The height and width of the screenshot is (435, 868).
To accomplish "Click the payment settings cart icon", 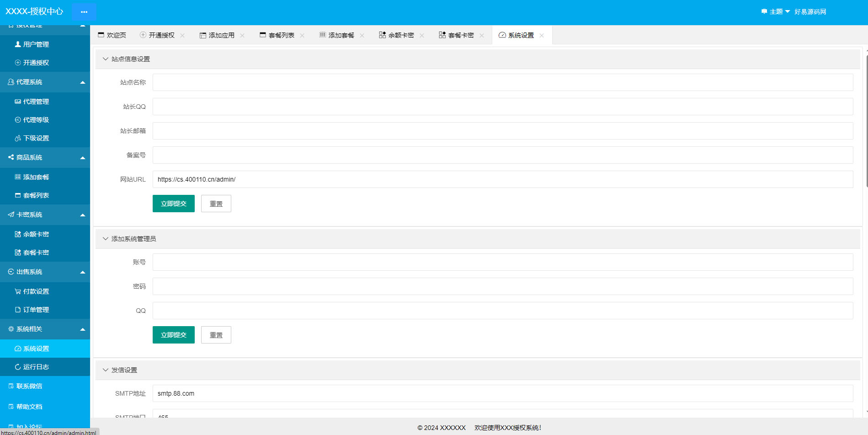I will click(x=17, y=291).
